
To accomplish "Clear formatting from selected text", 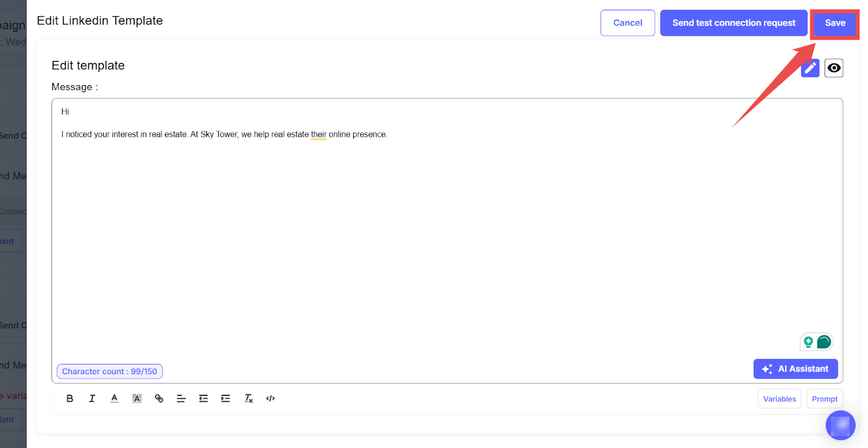I will point(248,399).
